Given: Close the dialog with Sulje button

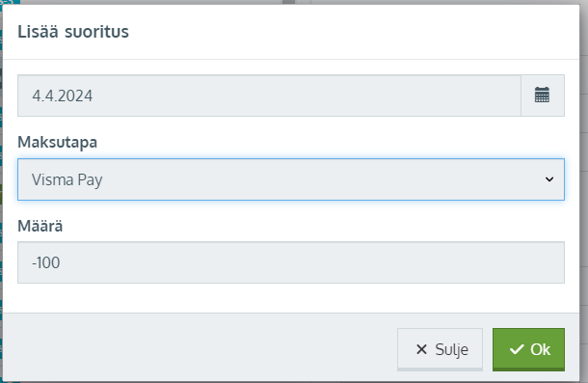Looking at the screenshot, I should [440, 349].
